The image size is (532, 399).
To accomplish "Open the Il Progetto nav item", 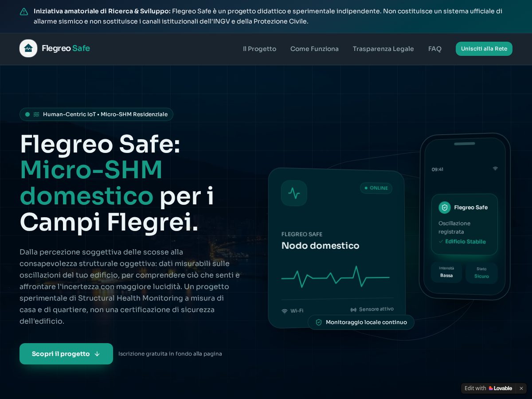I will coord(259,49).
